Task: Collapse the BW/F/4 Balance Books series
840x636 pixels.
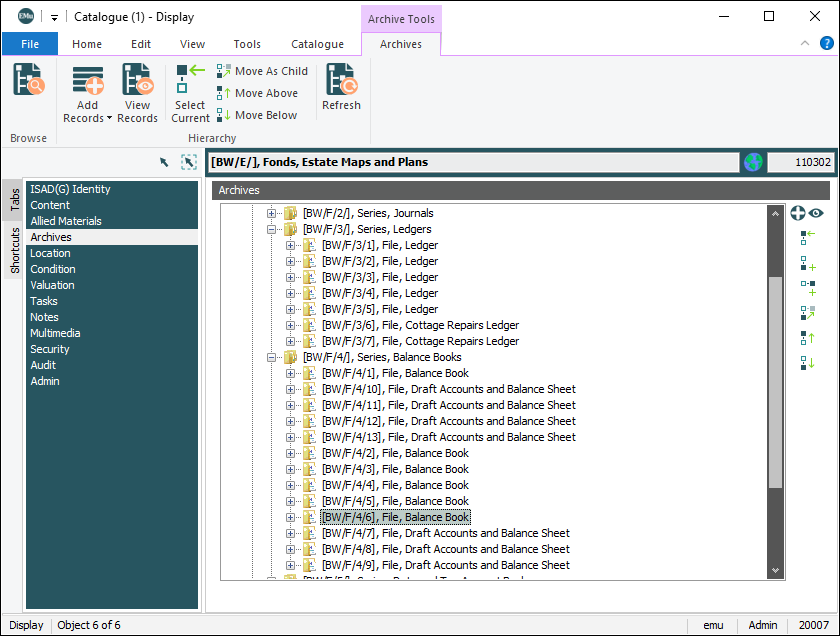Action: (x=272, y=357)
